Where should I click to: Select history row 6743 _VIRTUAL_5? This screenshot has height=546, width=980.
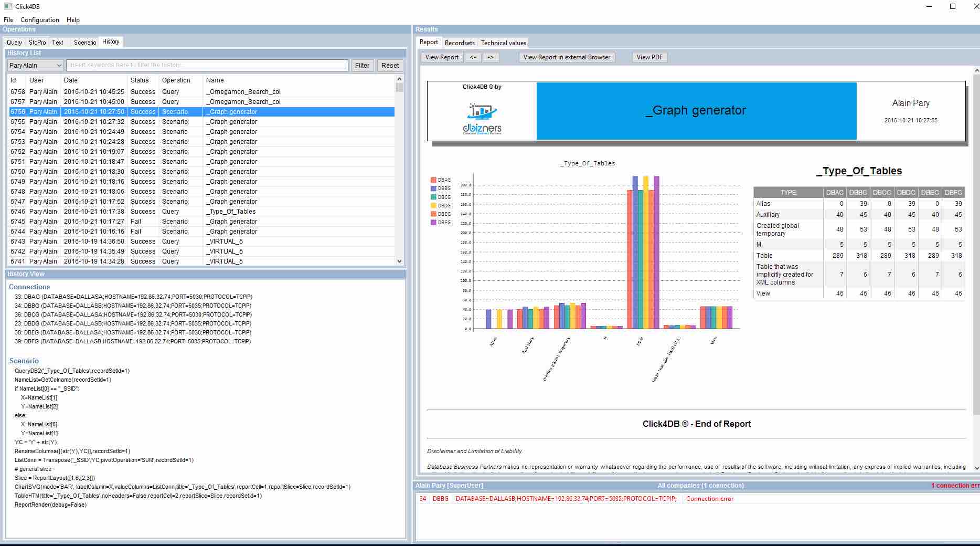coord(202,241)
